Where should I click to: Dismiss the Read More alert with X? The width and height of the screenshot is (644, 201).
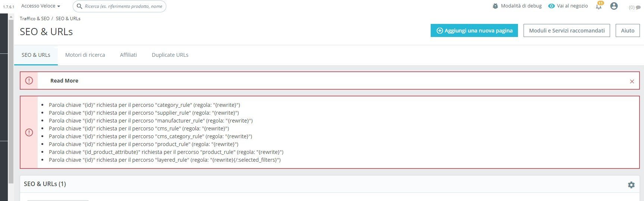click(x=632, y=81)
